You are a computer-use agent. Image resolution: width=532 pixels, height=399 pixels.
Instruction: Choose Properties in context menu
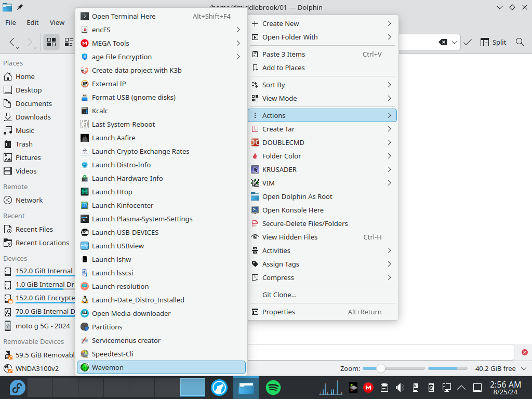tap(322, 312)
